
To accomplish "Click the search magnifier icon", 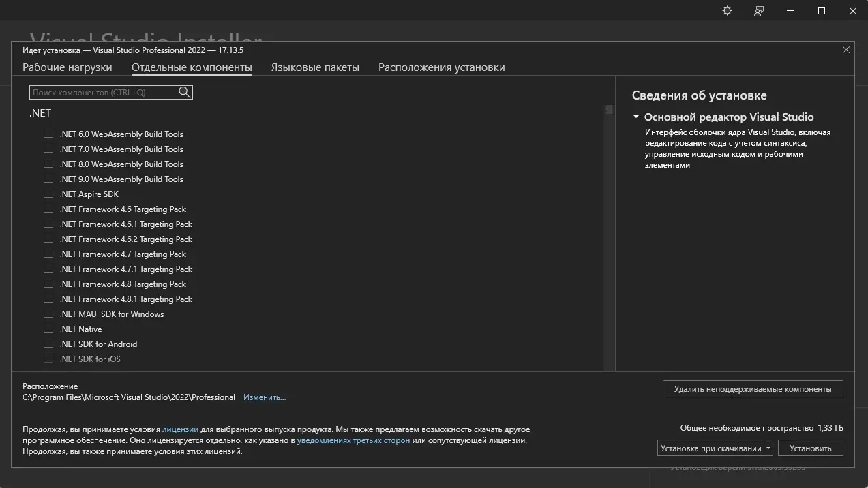I will coord(184,92).
